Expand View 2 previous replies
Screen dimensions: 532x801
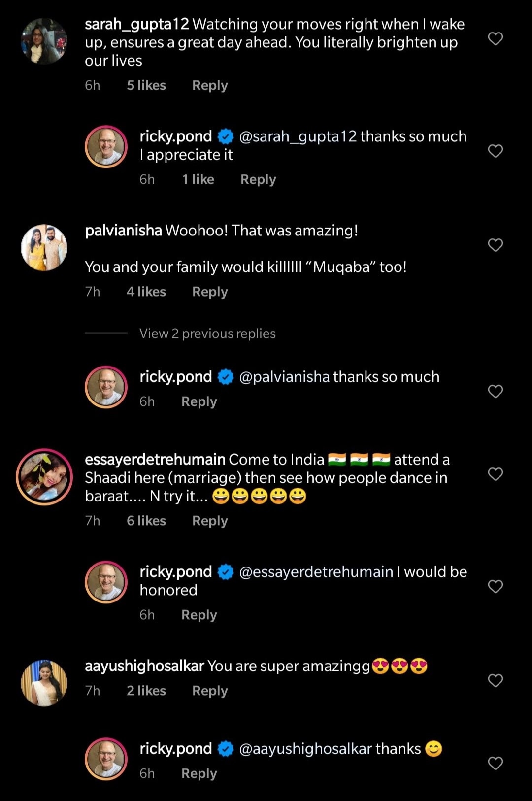pyautogui.click(x=207, y=334)
